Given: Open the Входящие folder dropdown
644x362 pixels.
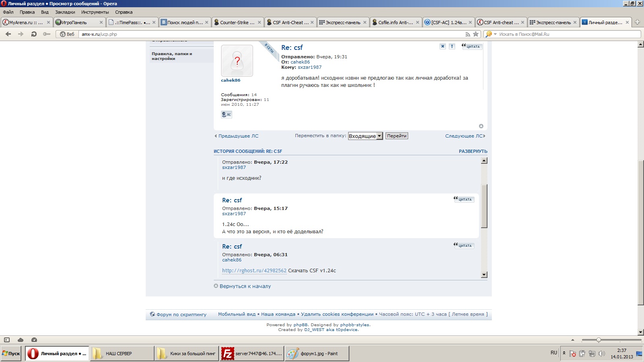Looking at the screenshot, I should point(365,136).
